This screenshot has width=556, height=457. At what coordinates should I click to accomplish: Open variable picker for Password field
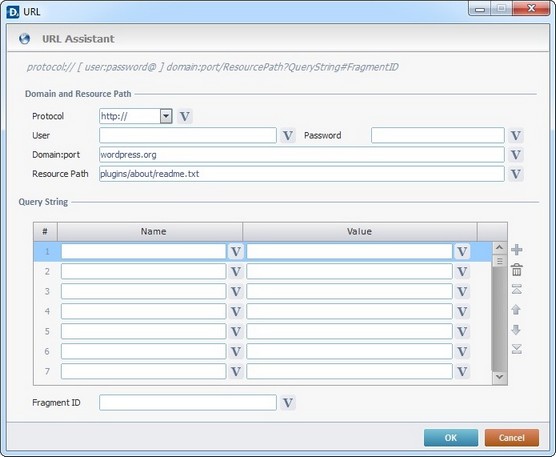point(515,135)
